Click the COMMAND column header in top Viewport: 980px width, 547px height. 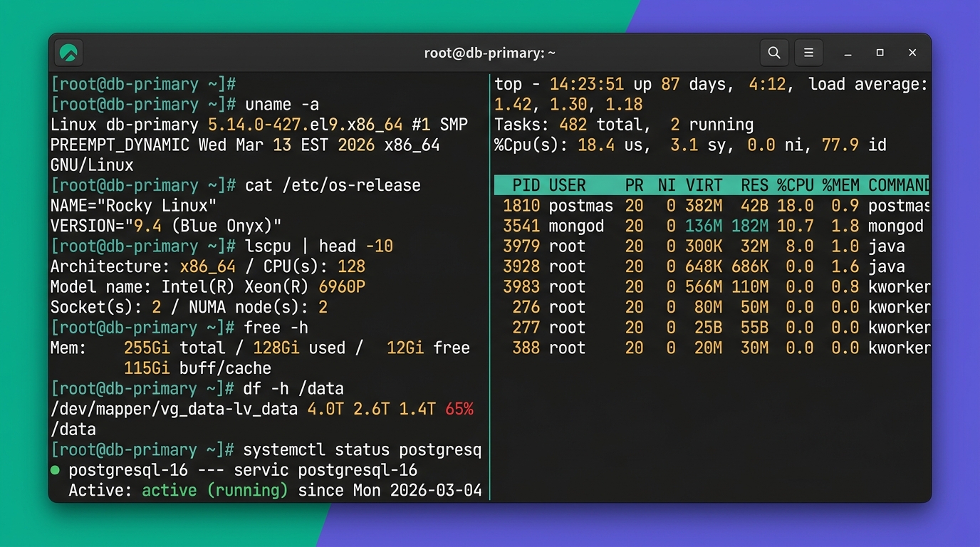pos(898,186)
